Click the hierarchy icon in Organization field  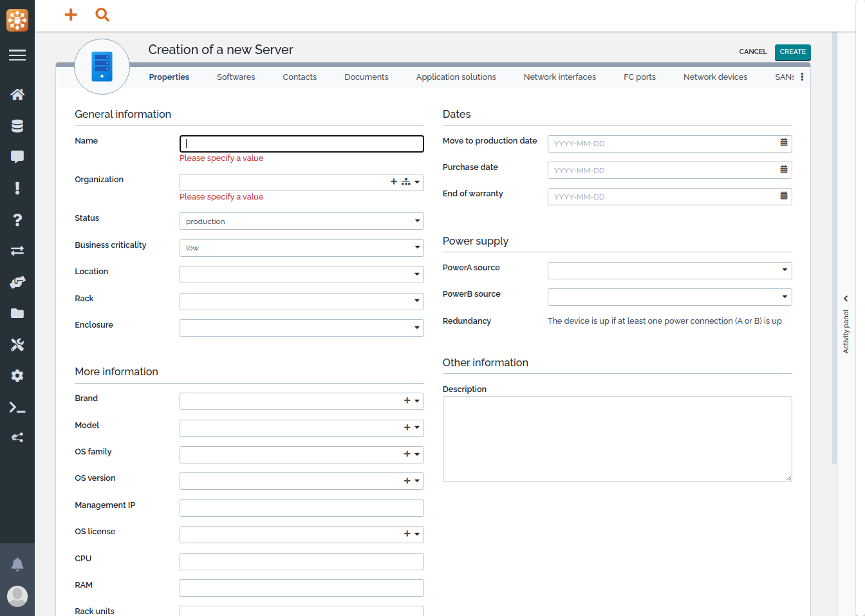tap(405, 182)
